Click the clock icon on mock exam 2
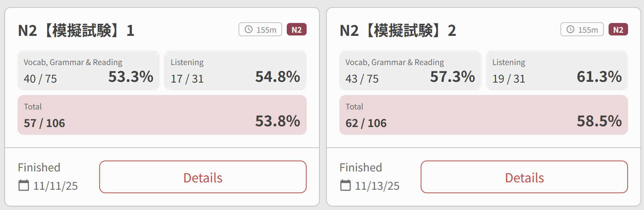This screenshot has height=210, width=644. click(570, 30)
